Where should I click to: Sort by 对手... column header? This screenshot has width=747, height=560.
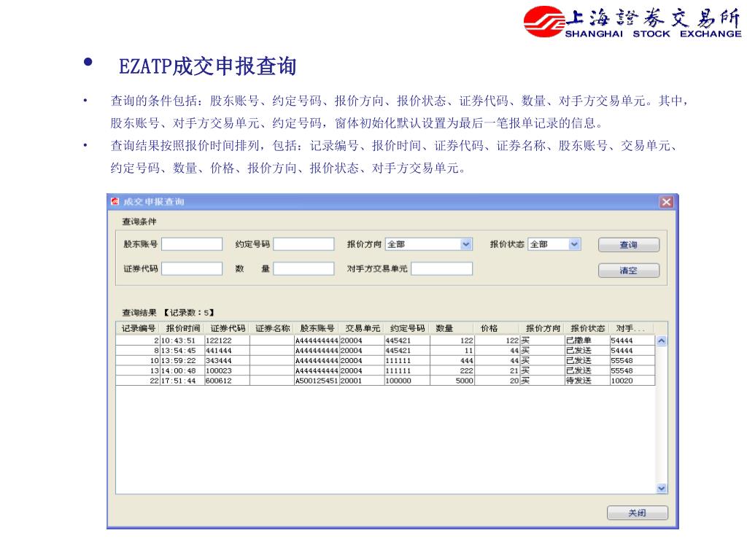click(x=632, y=329)
